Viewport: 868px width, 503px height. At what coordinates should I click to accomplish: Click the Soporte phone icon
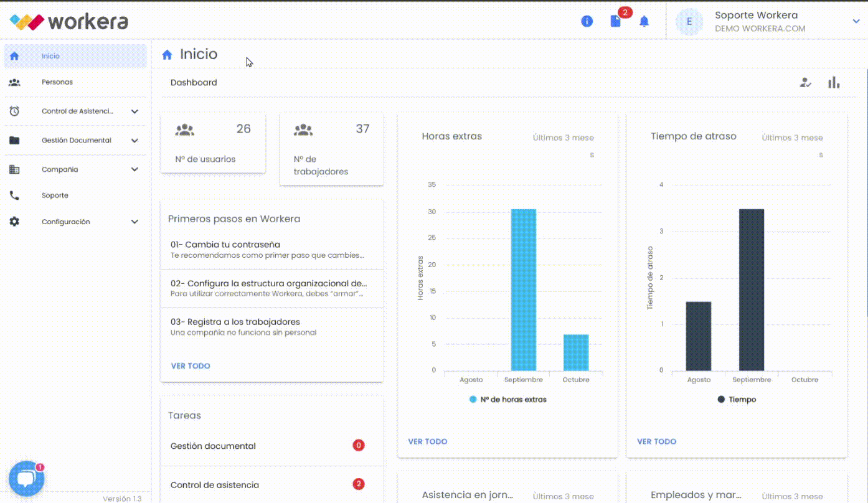[14, 195]
